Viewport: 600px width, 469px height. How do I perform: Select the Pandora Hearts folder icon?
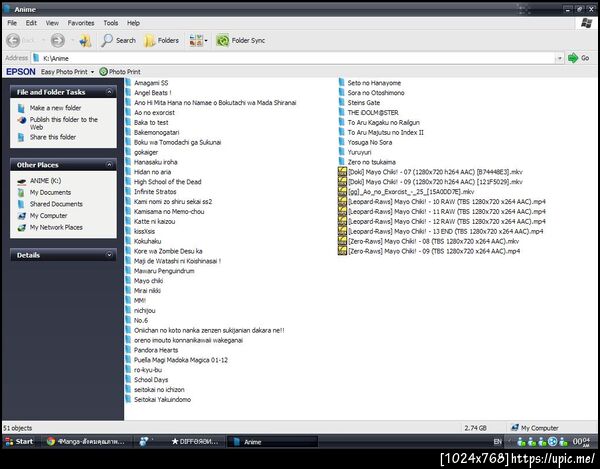coord(128,350)
